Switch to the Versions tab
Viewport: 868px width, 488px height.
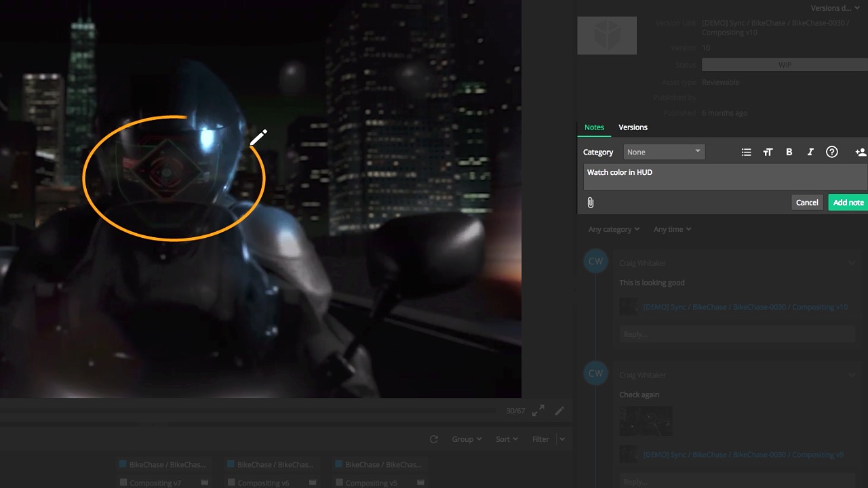pyautogui.click(x=633, y=127)
